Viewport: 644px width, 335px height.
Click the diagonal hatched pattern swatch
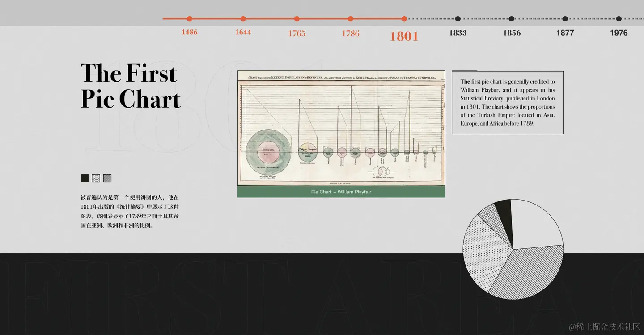coord(107,178)
